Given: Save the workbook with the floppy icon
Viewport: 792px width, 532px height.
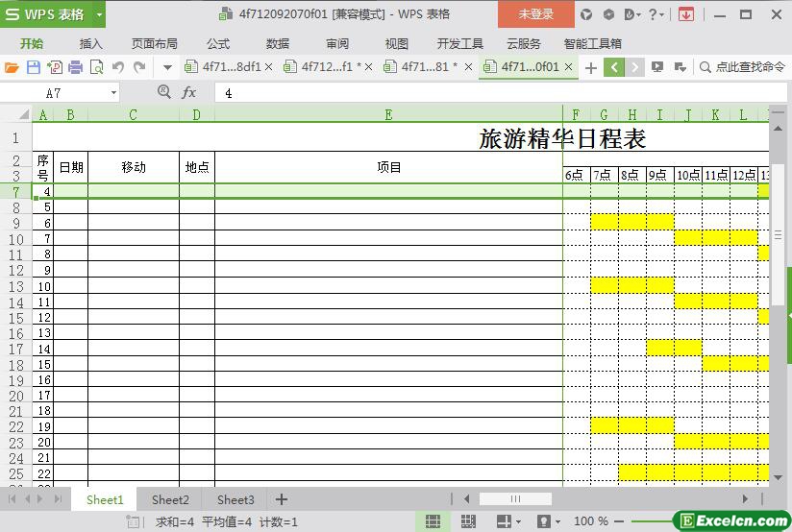Looking at the screenshot, I should click(x=34, y=66).
